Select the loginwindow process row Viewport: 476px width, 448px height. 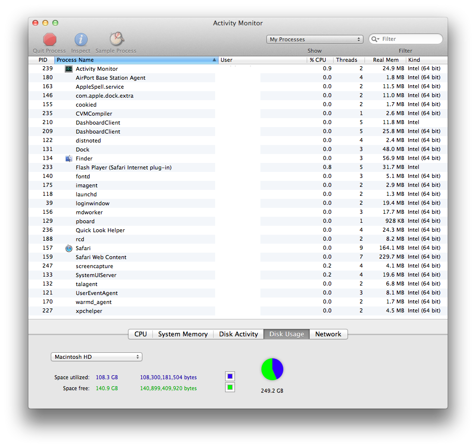click(x=238, y=203)
